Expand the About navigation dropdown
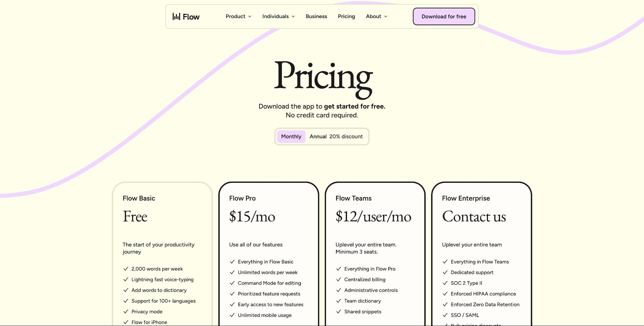The width and height of the screenshot is (644, 326). 376,16
